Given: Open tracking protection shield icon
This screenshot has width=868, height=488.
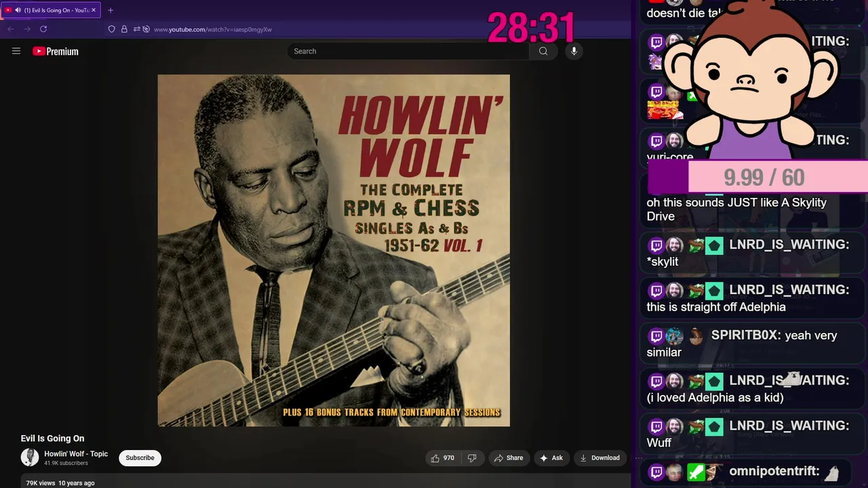Looking at the screenshot, I should click(x=112, y=29).
